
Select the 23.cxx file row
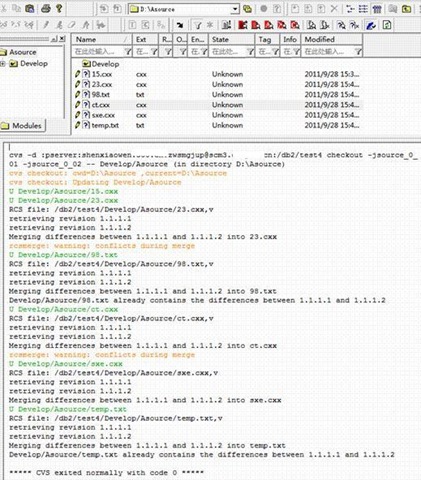217,84
